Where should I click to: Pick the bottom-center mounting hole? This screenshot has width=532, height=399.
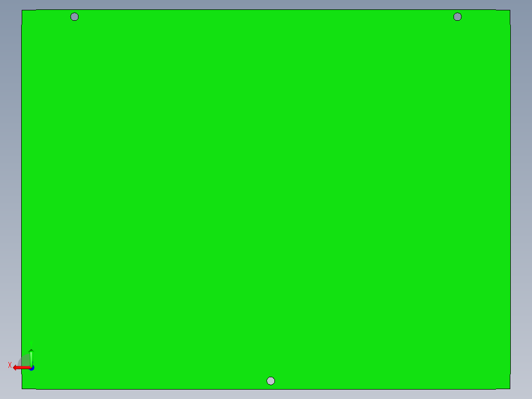[x=270, y=381]
